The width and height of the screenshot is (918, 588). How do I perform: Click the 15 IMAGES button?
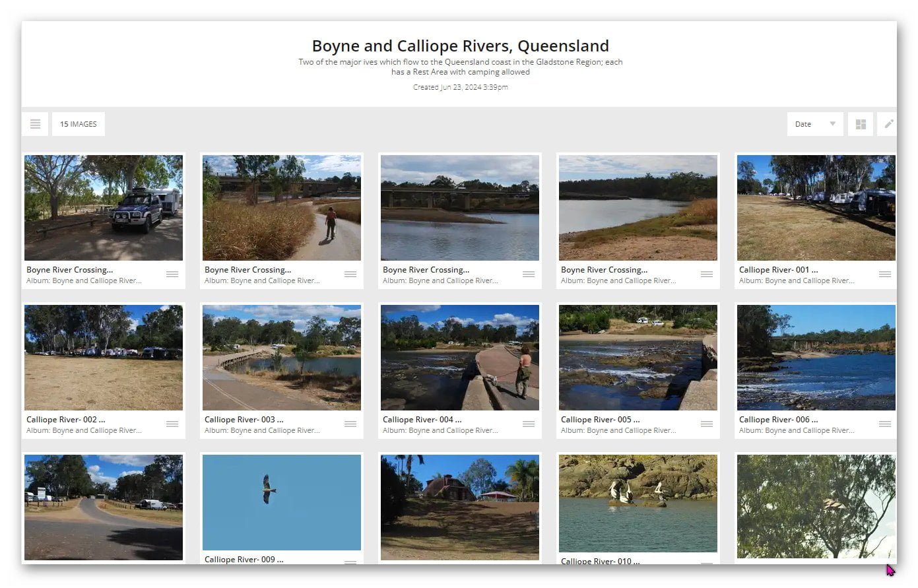click(79, 124)
